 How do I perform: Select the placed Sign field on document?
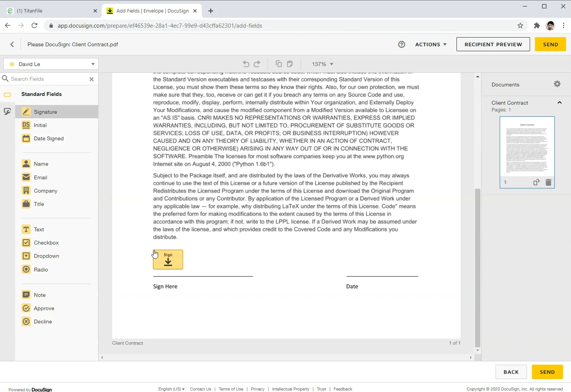point(168,260)
